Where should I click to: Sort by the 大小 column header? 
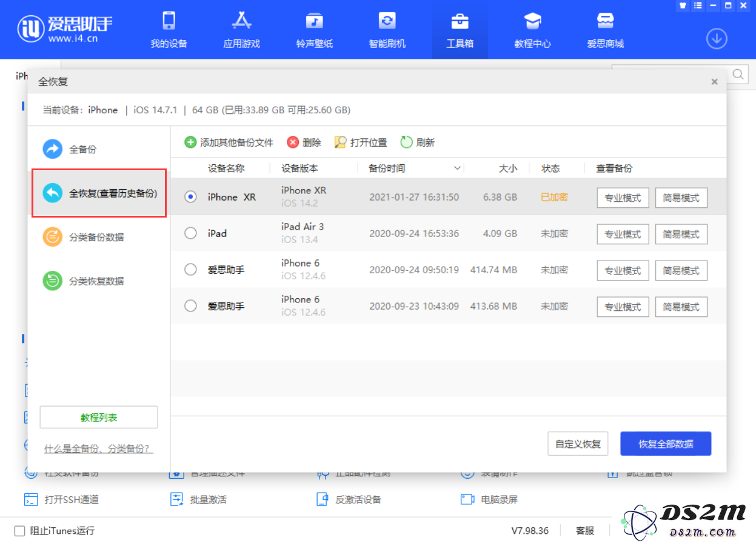click(508, 168)
